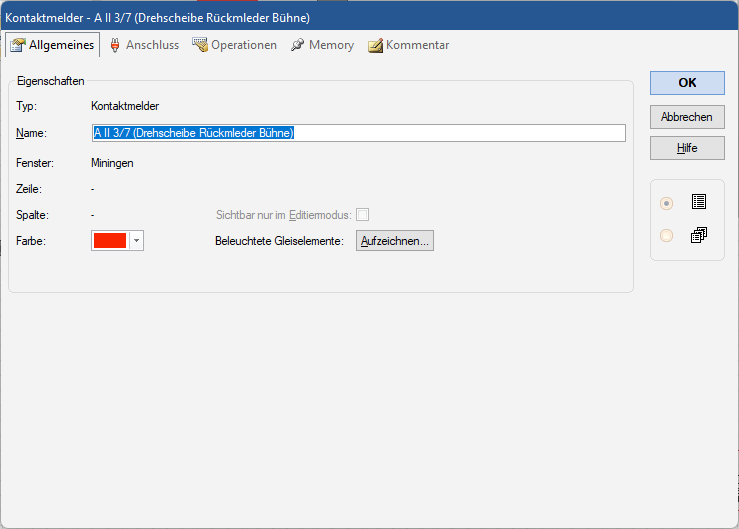Select the upper radio button beside list icon
Viewport: 739px width, 529px height.
point(667,203)
